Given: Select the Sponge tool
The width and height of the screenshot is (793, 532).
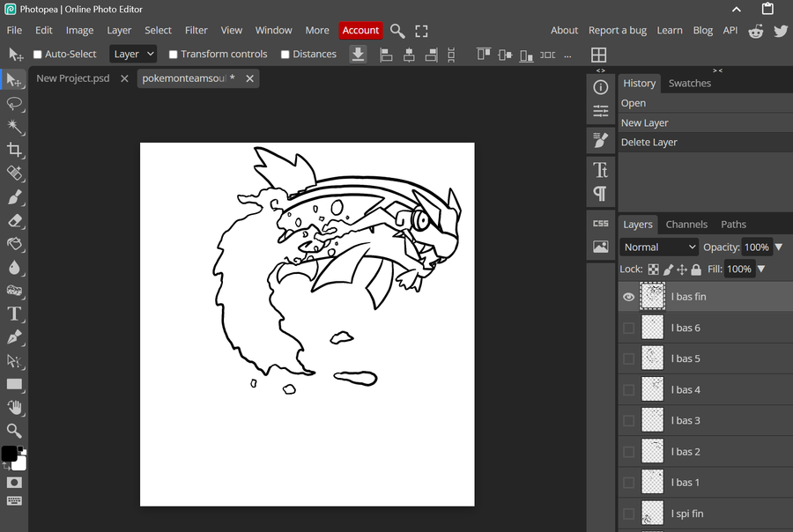Looking at the screenshot, I should coord(14,291).
